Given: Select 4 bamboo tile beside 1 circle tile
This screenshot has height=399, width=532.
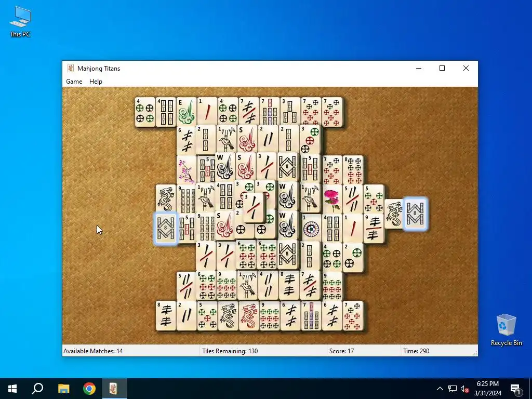Looking at the screenshot, I should pyautogui.click(x=332, y=229).
